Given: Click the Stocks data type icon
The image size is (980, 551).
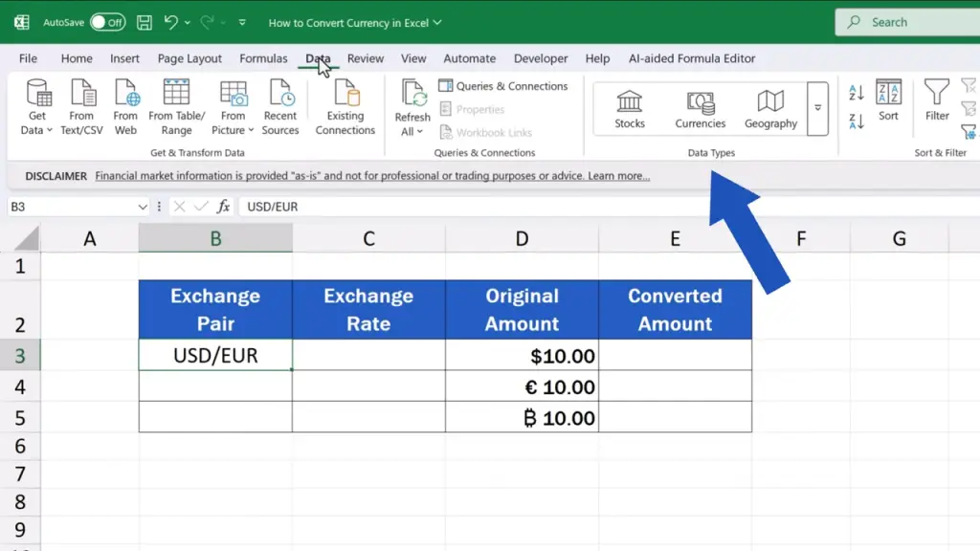Looking at the screenshot, I should pos(629,108).
